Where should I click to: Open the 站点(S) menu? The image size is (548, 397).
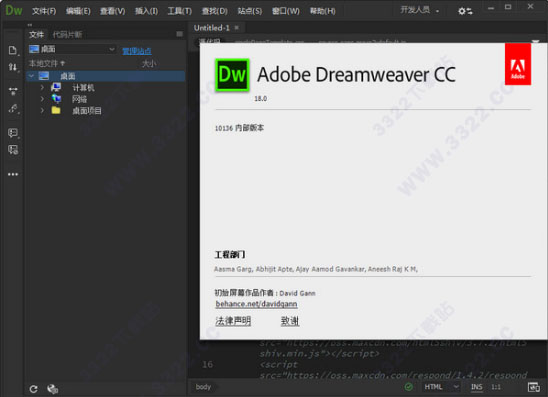click(x=250, y=11)
